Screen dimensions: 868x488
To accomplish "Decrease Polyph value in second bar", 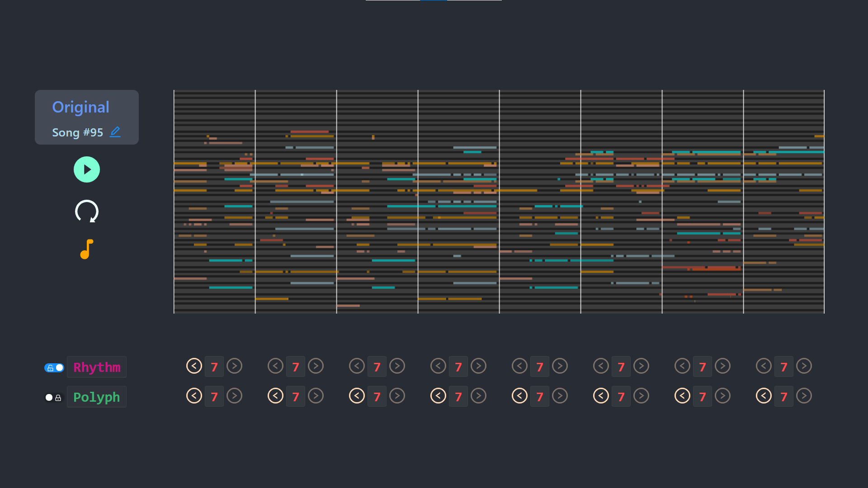I will [x=275, y=396].
